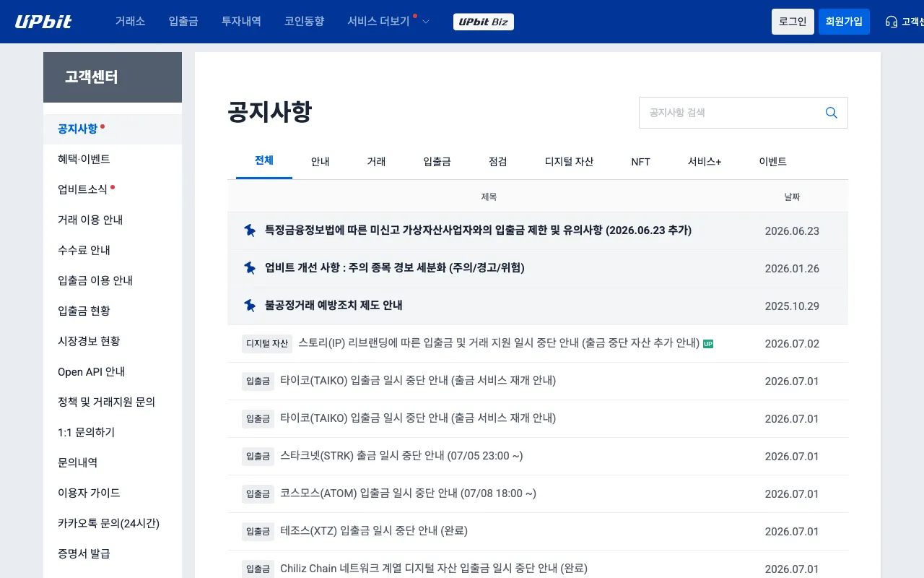Open the Chiliz Chain 네트워크 notice

pyautogui.click(x=434, y=569)
